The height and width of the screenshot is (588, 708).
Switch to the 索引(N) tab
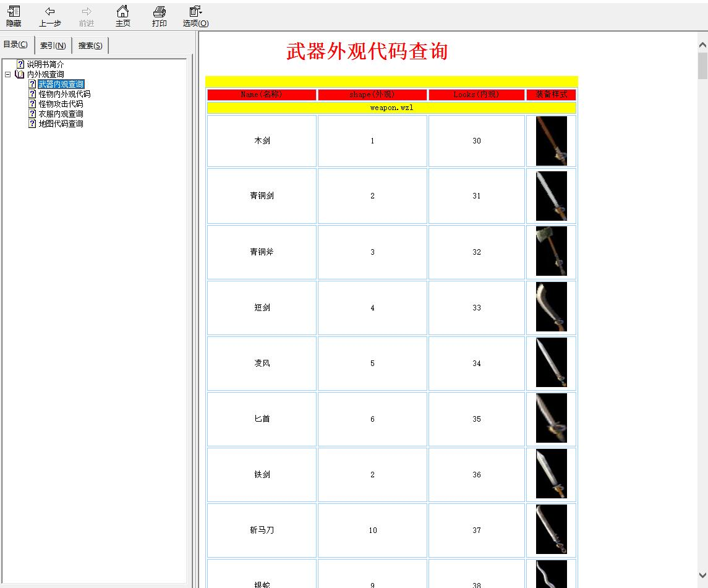click(x=53, y=46)
